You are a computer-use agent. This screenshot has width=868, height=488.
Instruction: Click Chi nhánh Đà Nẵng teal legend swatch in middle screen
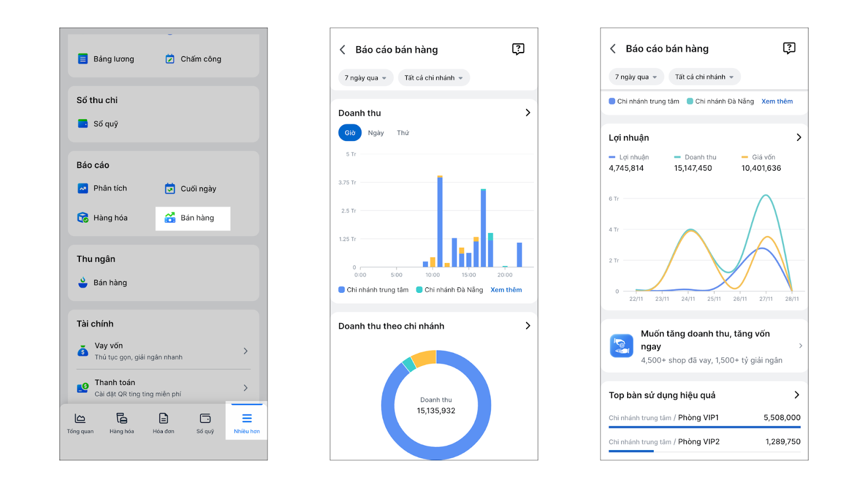419,290
